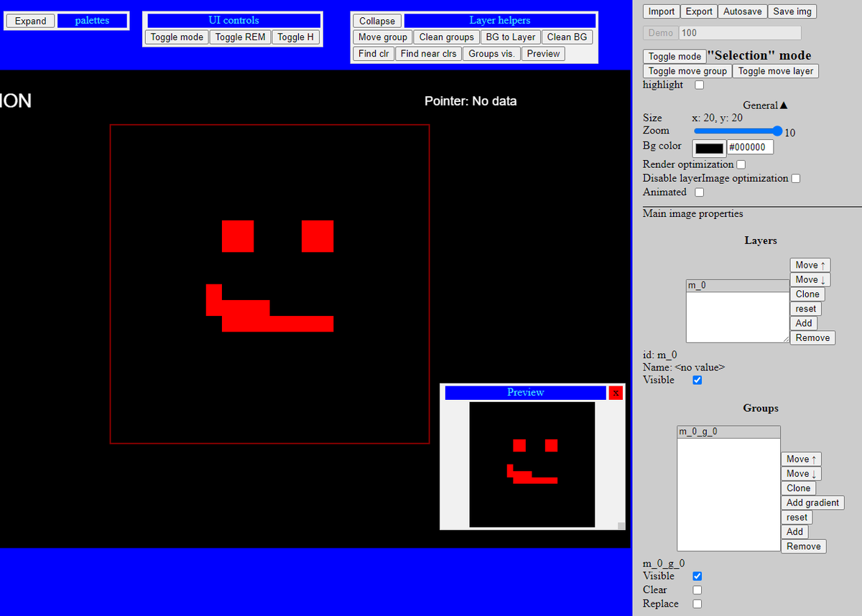
Task: Close the Preview panel with red x
Action: (x=616, y=393)
